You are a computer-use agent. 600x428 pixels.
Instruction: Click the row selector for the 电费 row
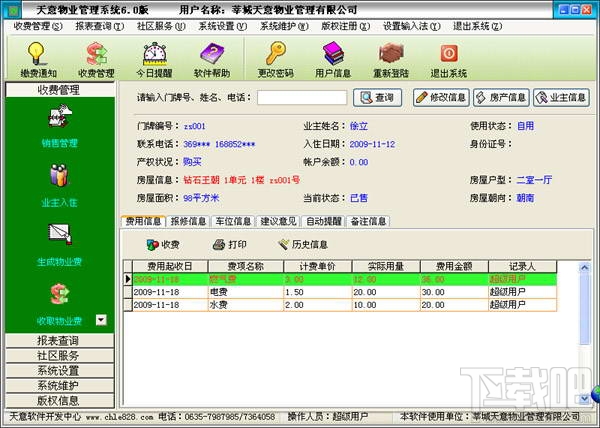click(128, 292)
